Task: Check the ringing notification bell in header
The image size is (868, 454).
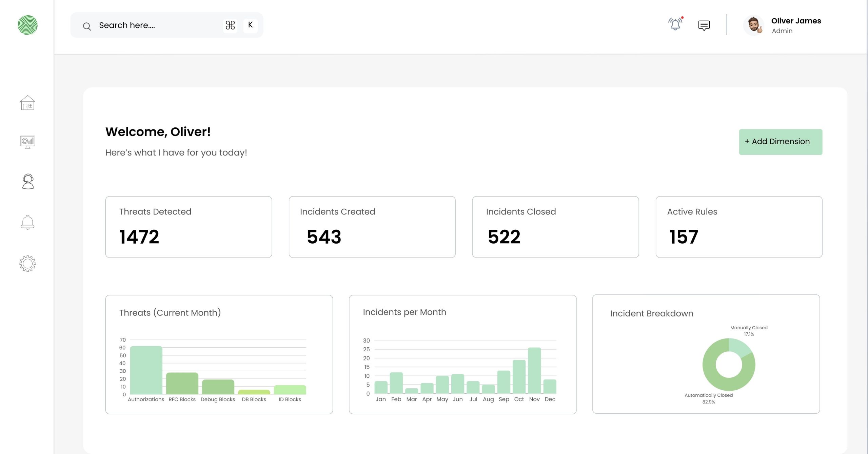Action: click(x=675, y=24)
